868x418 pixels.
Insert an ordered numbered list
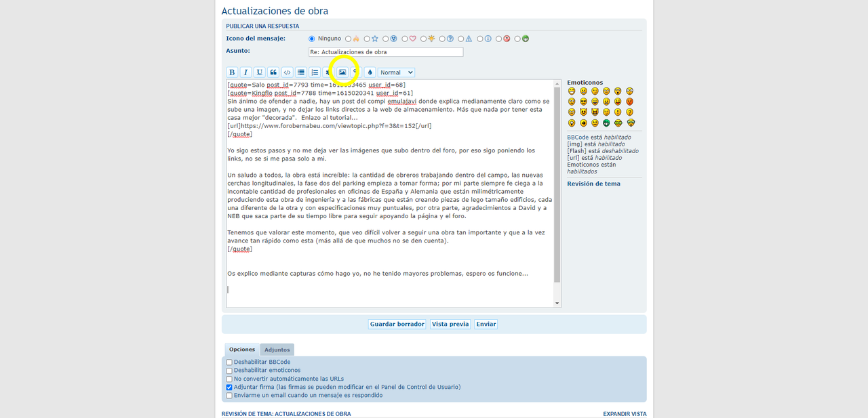pos(315,72)
